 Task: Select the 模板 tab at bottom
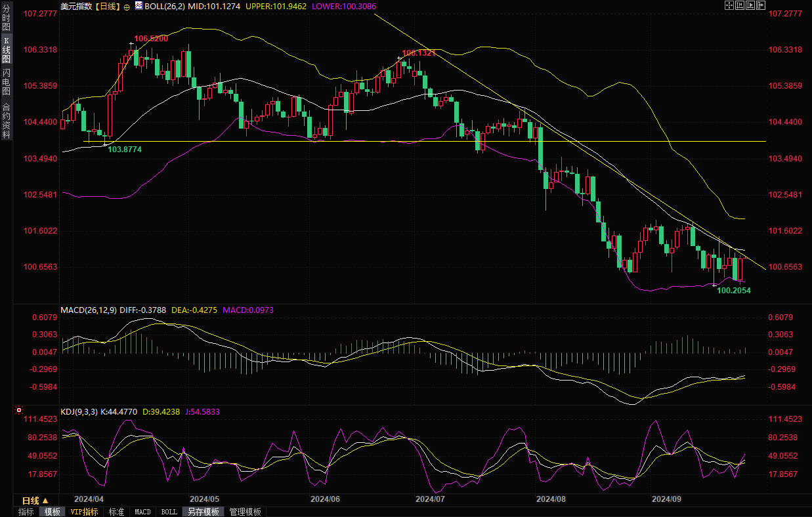coord(52,512)
